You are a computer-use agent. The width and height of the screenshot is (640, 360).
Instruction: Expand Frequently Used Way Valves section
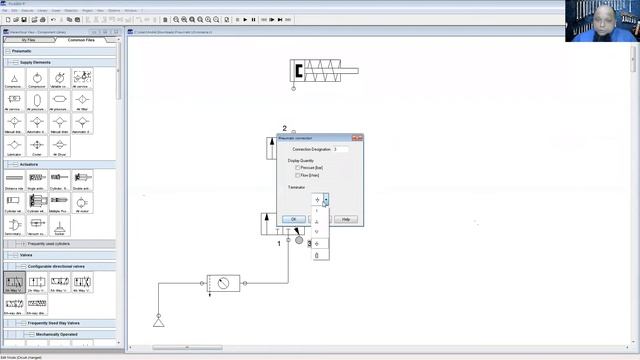(23, 323)
